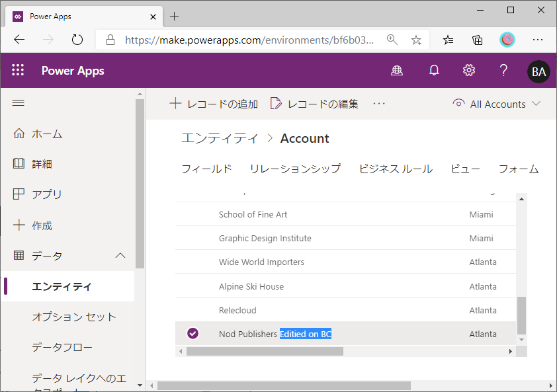Click Atlanta in the Relecloud row
The width and height of the screenshot is (557, 392).
(x=483, y=310)
